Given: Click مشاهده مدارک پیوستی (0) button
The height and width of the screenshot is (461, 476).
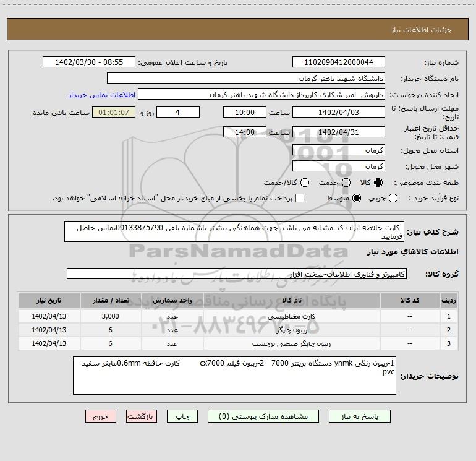Looking at the screenshot, I should click(263, 416).
